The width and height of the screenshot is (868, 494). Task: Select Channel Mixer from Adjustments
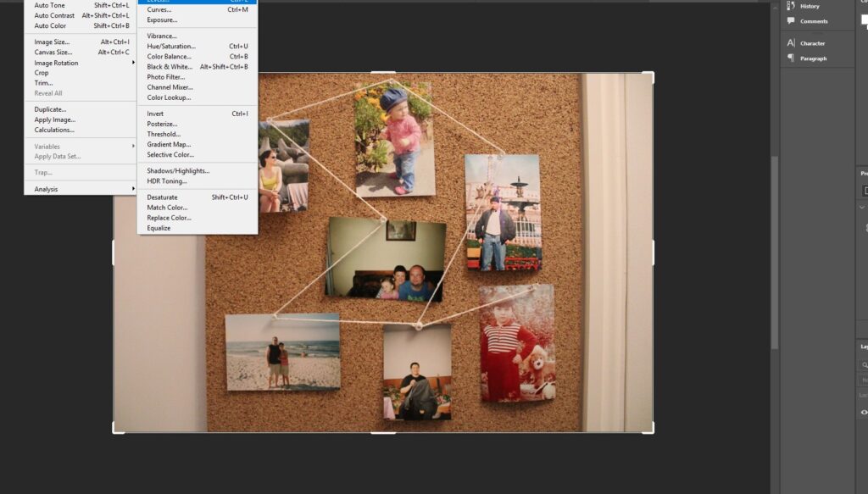point(197,87)
